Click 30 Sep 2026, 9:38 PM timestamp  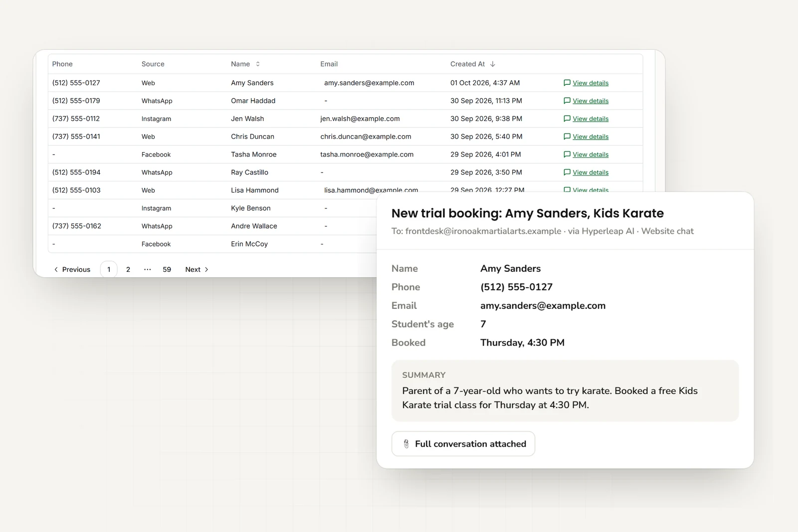(x=486, y=119)
